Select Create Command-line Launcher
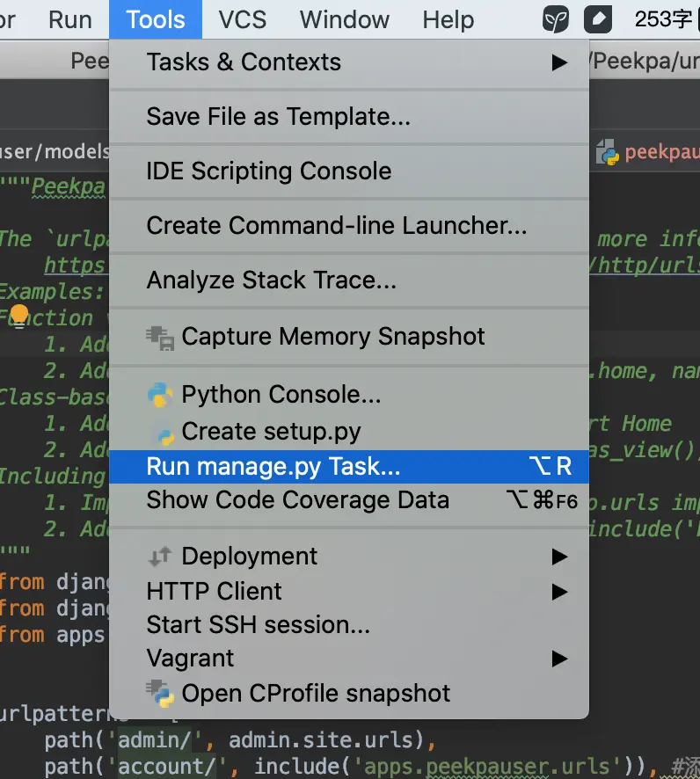 pyautogui.click(x=337, y=226)
